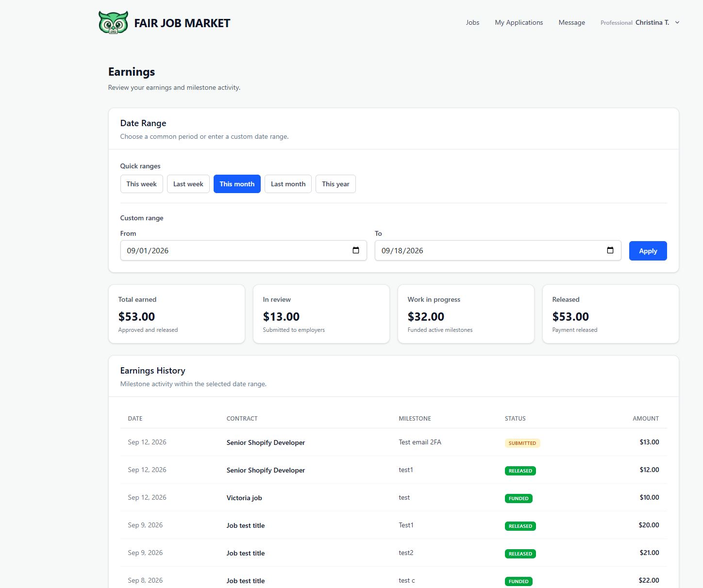Click the Work in progress $32.00 card
703x588 pixels.
466,314
